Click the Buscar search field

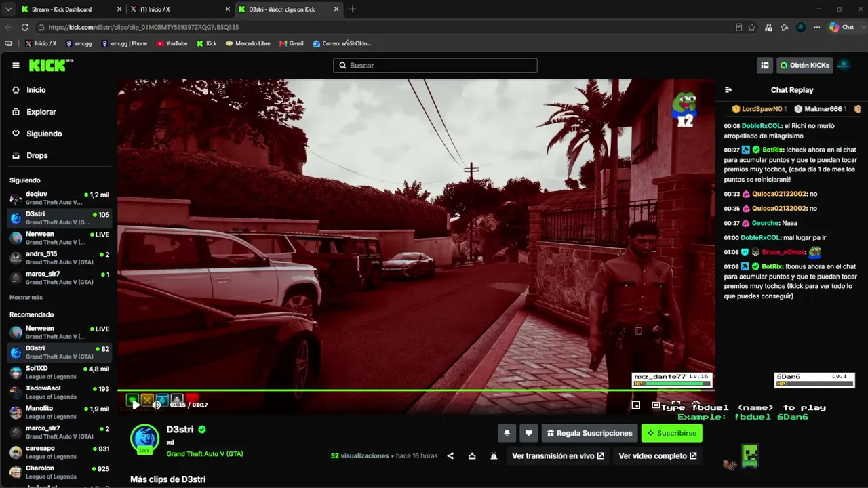pyautogui.click(x=435, y=65)
